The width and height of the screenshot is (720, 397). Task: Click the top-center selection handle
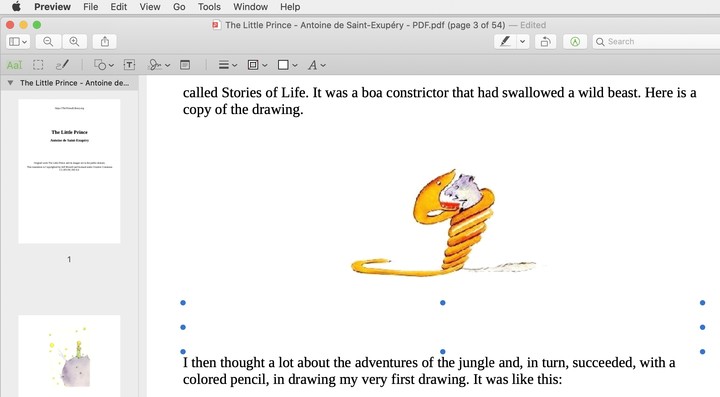click(443, 303)
